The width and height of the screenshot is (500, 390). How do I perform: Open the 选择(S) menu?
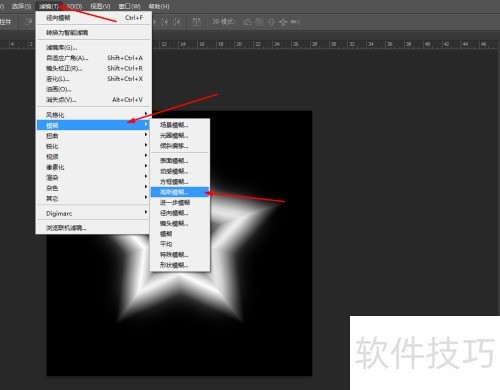point(21,6)
